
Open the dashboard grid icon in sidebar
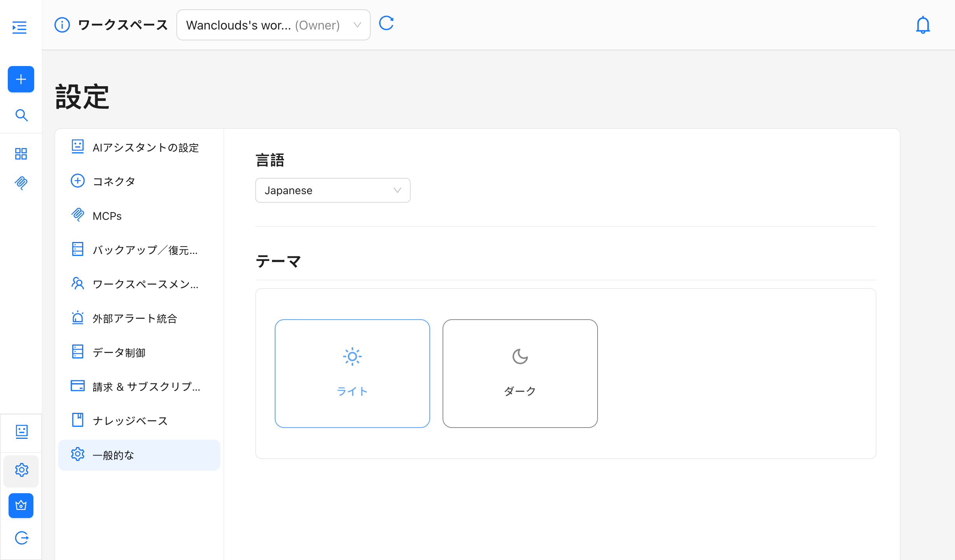coord(21,154)
